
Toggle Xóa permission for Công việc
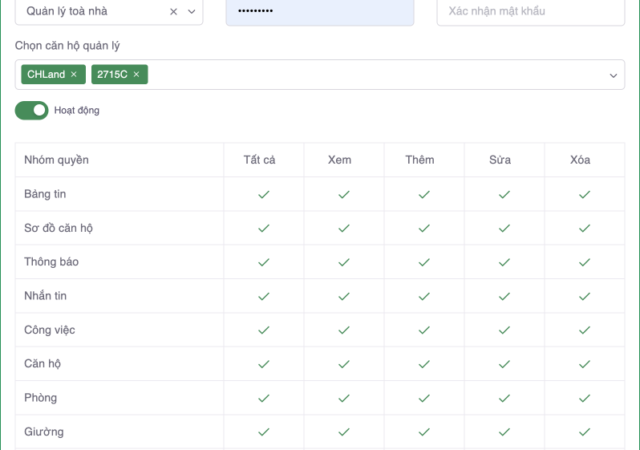tap(585, 330)
